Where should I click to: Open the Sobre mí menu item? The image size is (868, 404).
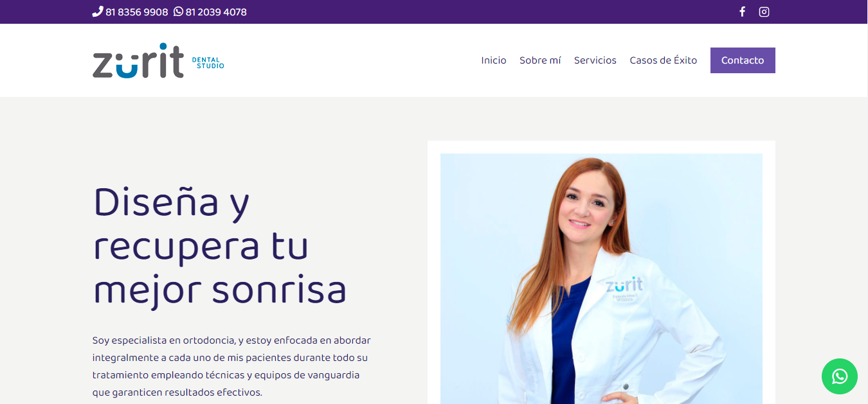pyautogui.click(x=540, y=60)
